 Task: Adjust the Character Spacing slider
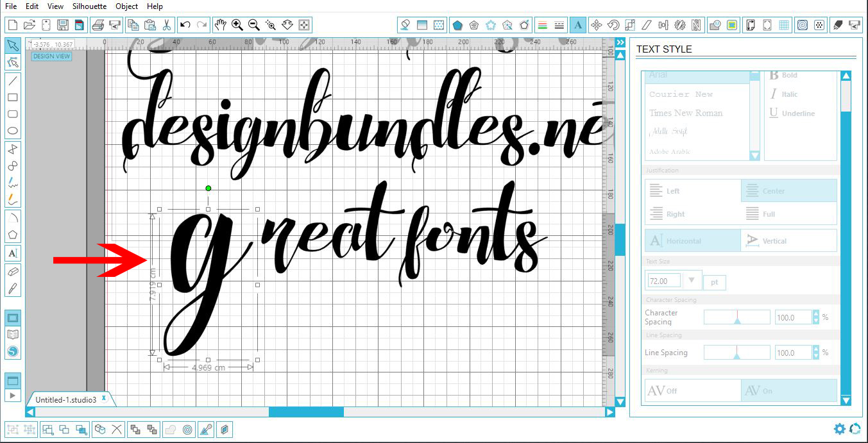point(736,317)
